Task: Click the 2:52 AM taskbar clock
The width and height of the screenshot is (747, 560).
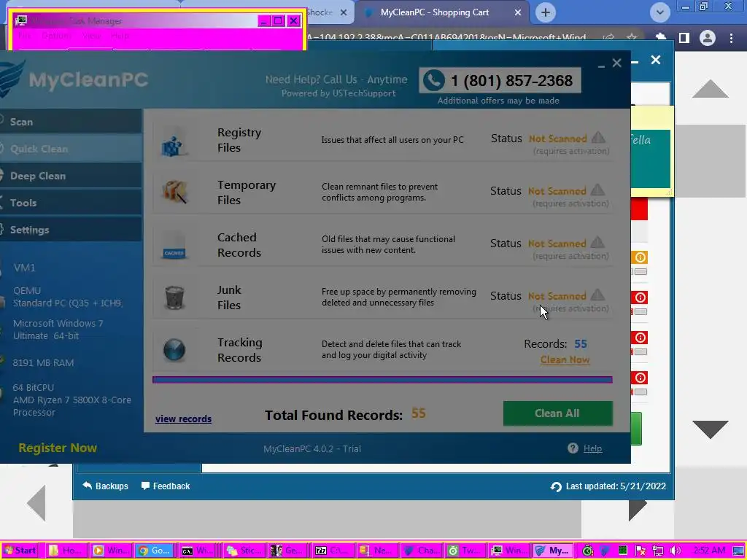Action: click(709, 551)
